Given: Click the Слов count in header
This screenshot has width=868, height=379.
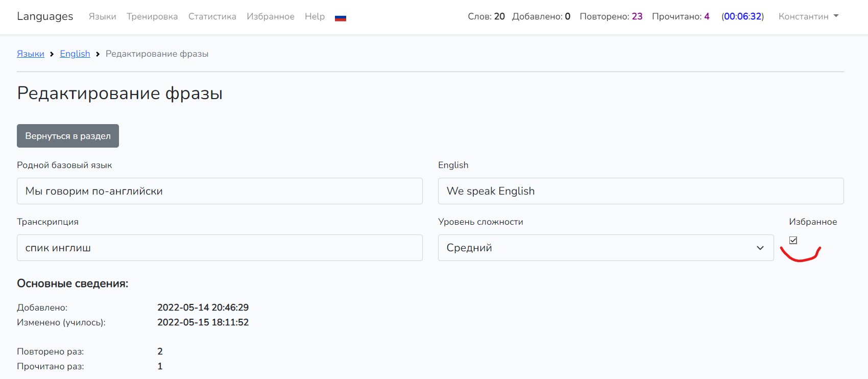Looking at the screenshot, I should click(x=486, y=16).
